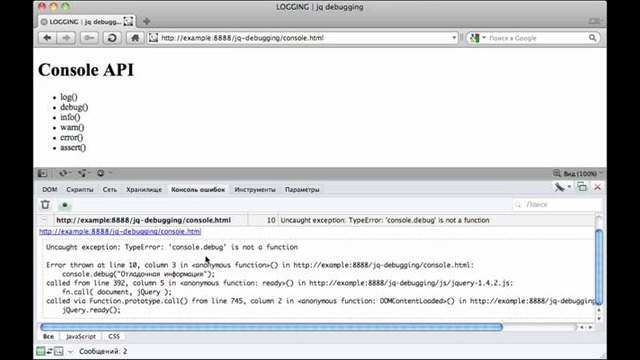The image size is (640, 360).
Task: Clear the error console with the trash icon
Action: click(x=45, y=204)
